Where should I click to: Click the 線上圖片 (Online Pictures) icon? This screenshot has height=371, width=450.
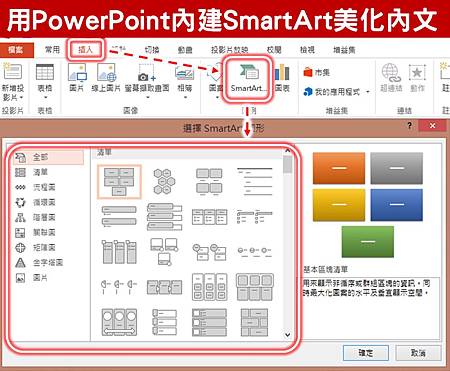coord(106,72)
